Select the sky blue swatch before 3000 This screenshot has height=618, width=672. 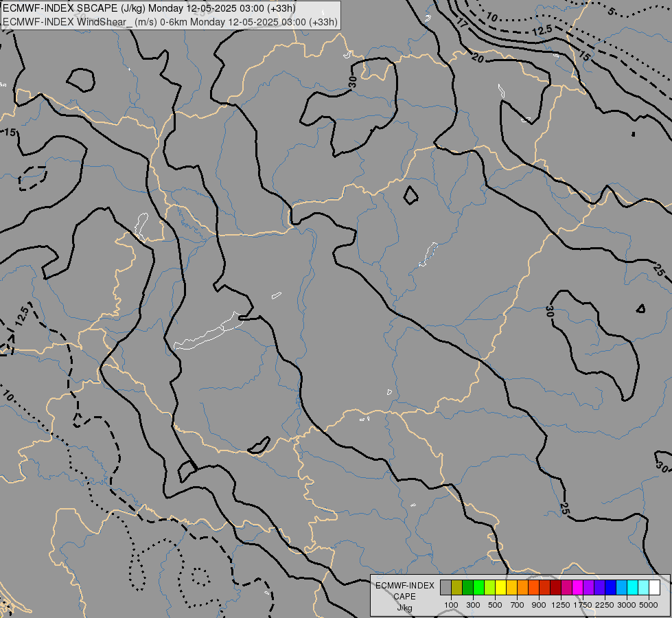(x=622, y=587)
